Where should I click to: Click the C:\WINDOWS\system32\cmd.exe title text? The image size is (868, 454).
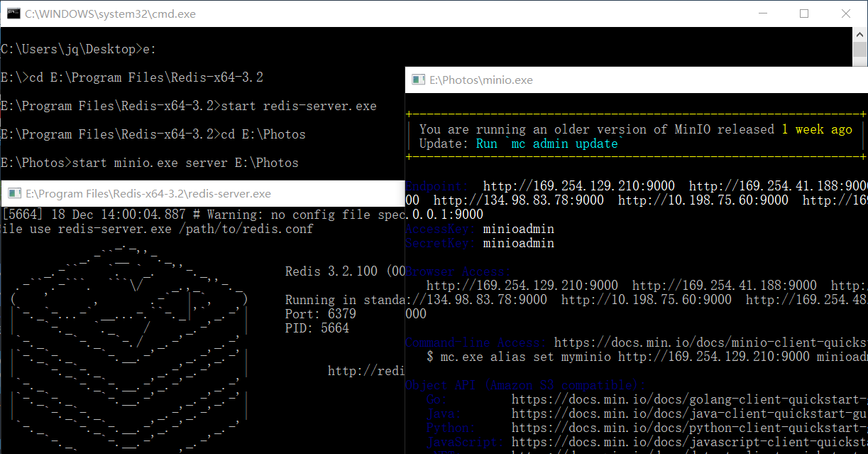click(111, 13)
